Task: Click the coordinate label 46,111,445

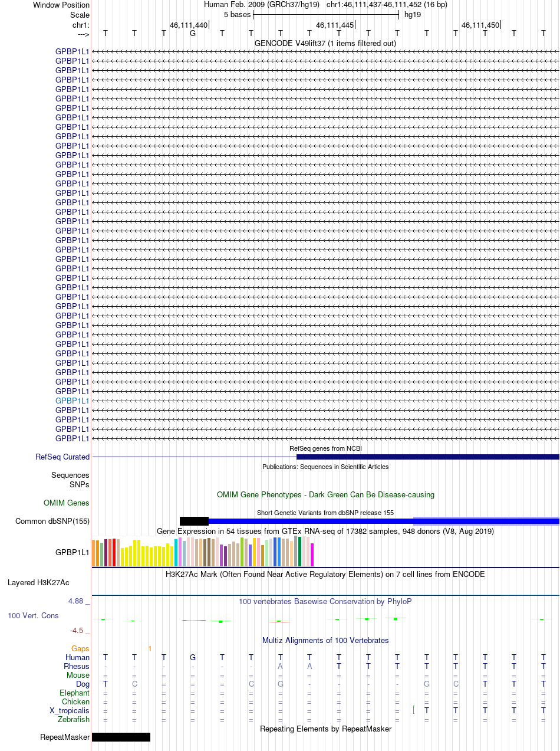Action: pos(335,25)
